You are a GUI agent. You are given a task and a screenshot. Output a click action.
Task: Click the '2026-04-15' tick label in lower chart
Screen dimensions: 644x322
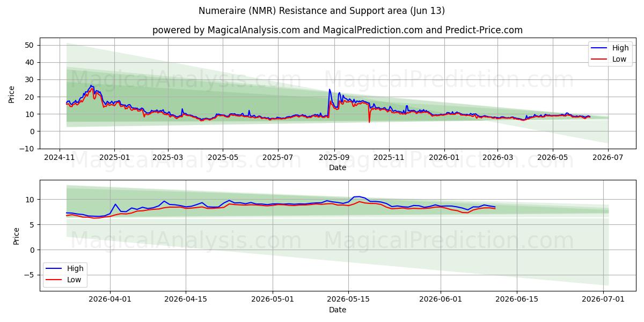[x=186, y=300]
